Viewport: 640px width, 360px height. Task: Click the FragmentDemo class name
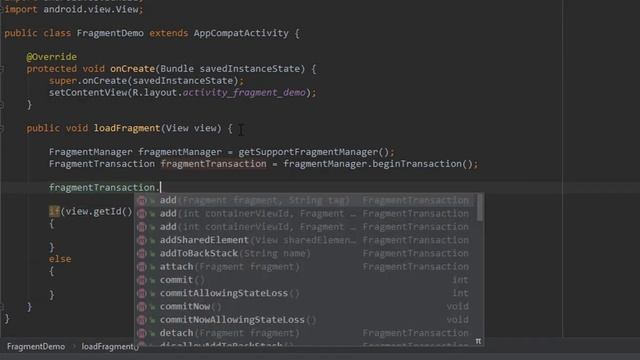pos(110,33)
